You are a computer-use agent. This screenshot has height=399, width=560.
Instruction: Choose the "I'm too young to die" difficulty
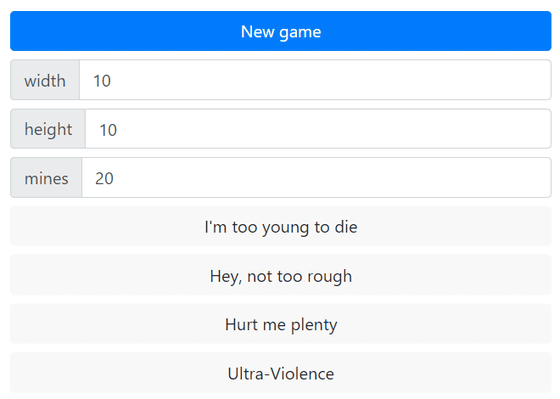281,226
